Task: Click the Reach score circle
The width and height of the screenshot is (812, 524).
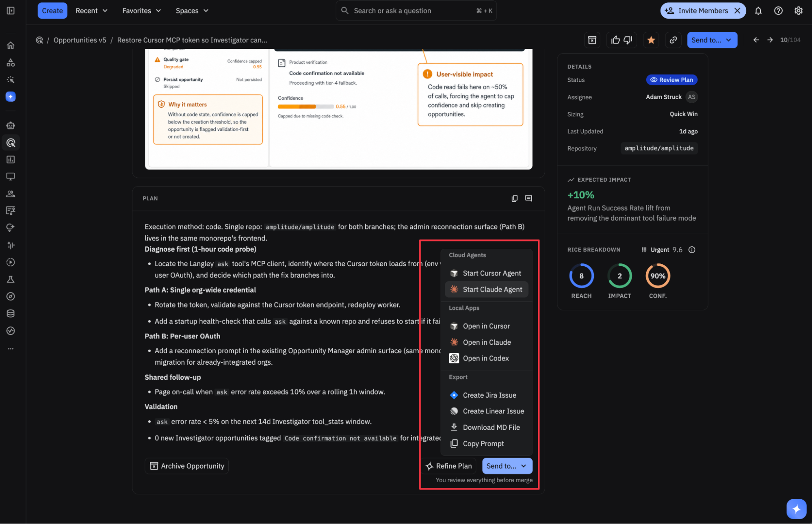Action: tap(581, 276)
